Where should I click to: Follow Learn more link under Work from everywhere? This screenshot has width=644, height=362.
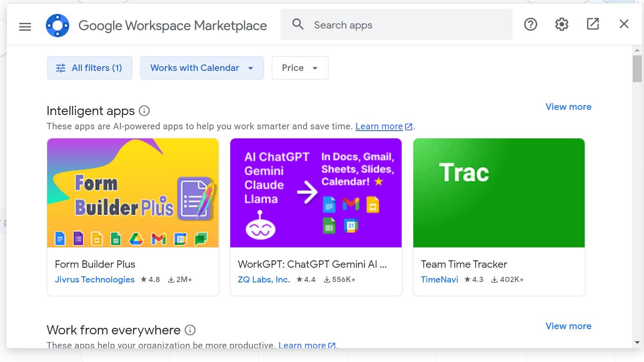(x=307, y=345)
